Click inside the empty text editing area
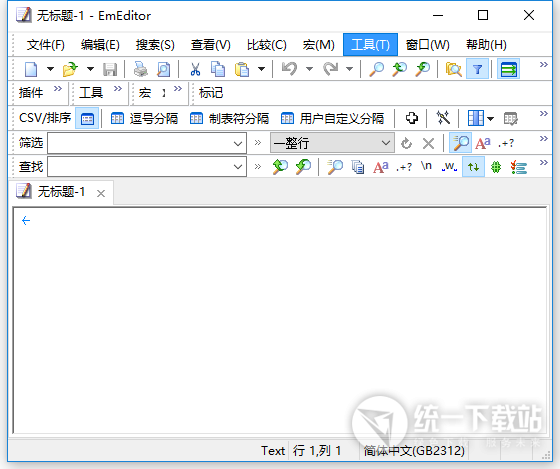Viewport: 560px width, 469px height. click(x=280, y=320)
